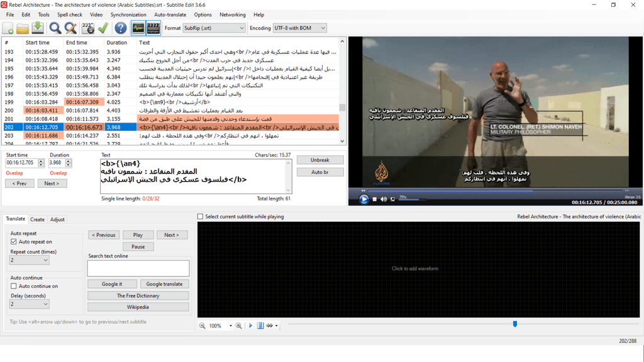Screen dimensions: 644x362
Task: Expand the Repeat count dropdown
Action: (x=29, y=260)
